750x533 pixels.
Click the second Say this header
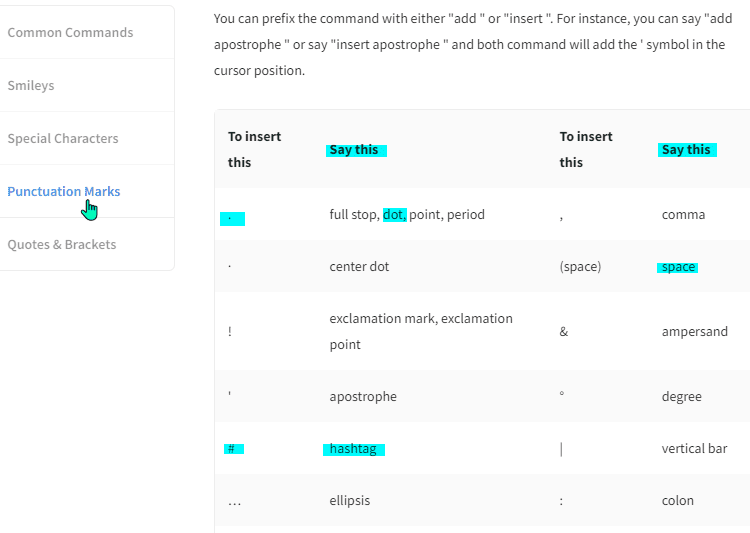(x=687, y=150)
